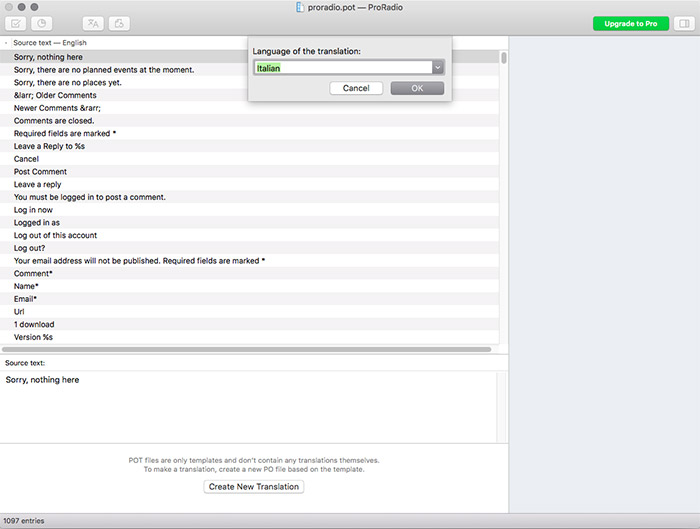Click the Italian language input field
Image resolution: width=700 pixels, height=529 pixels.
(x=341, y=68)
